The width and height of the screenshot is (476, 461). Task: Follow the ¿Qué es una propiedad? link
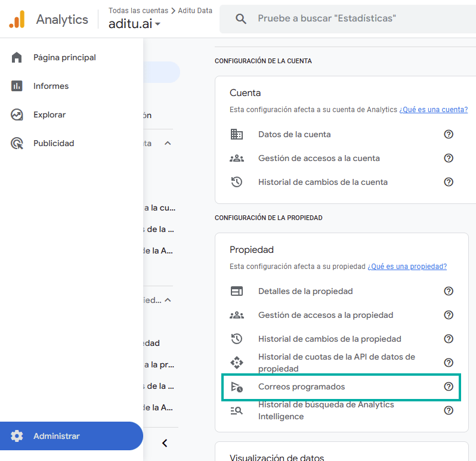click(x=407, y=267)
